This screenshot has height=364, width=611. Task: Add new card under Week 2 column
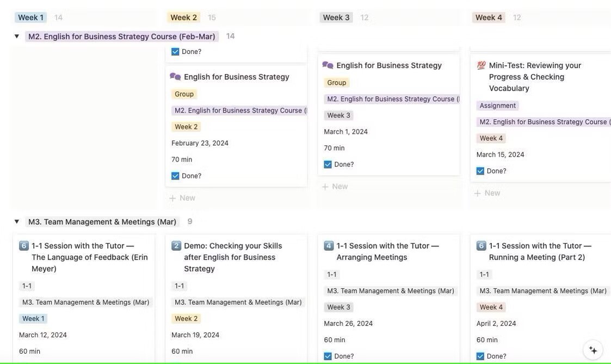182,198
